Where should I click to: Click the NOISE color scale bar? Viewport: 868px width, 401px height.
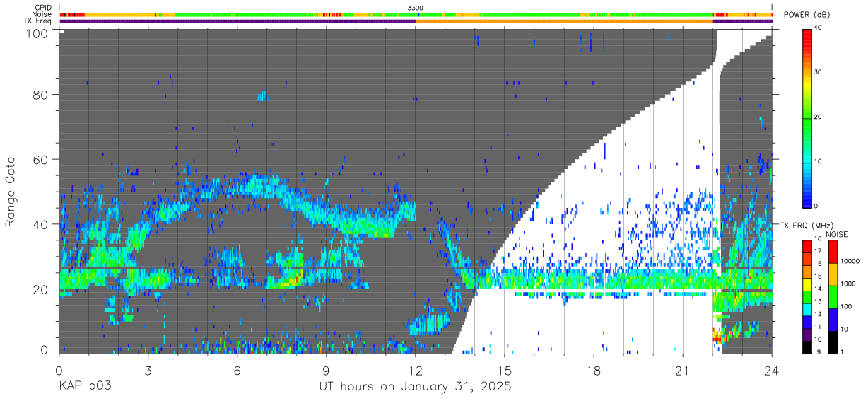pos(833,296)
